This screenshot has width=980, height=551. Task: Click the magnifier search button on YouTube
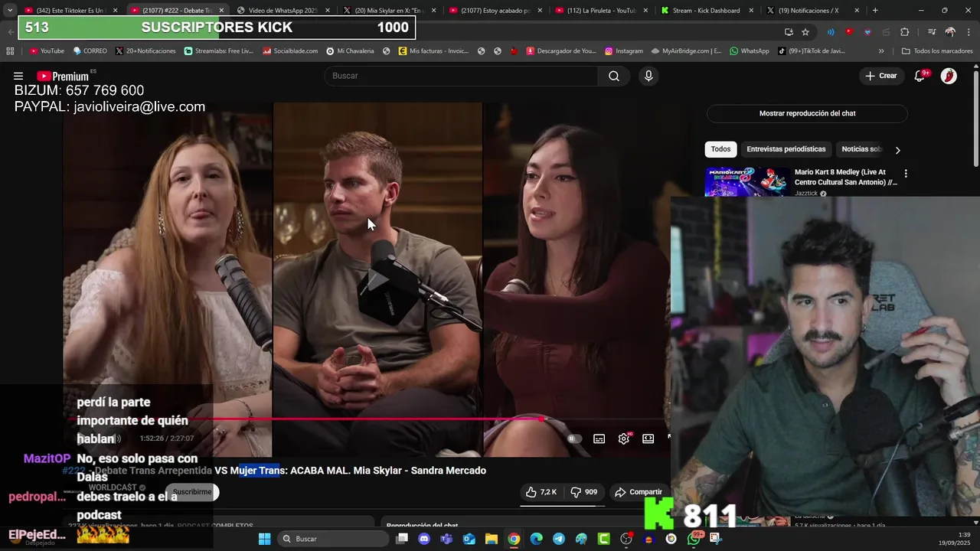point(614,76)
